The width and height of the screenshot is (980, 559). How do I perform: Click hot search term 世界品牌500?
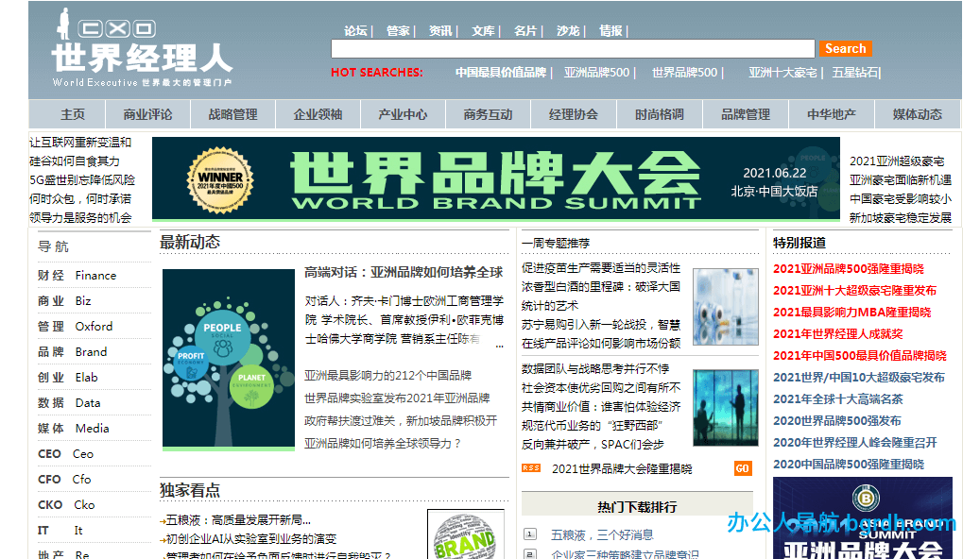(x=684, y=72)
